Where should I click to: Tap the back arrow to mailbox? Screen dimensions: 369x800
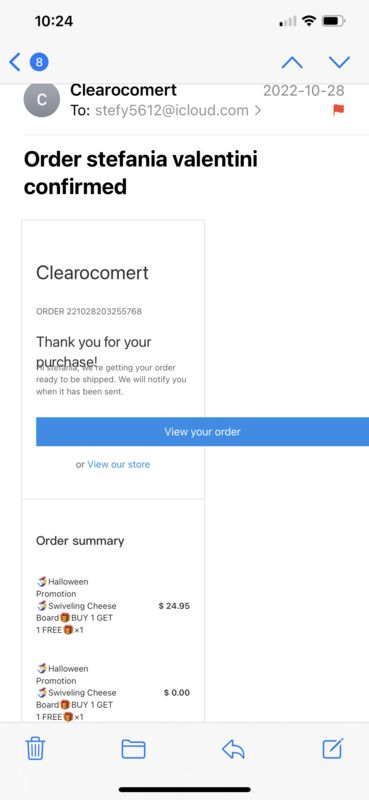[x=15, y=62]
